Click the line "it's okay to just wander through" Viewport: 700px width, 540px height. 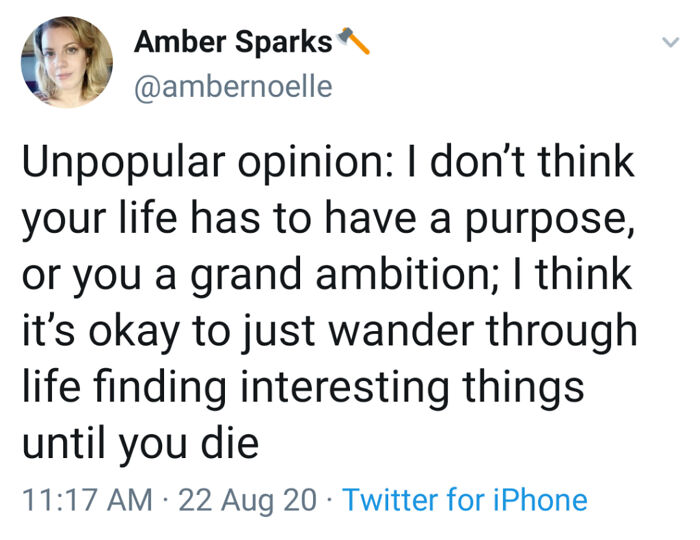329,332
